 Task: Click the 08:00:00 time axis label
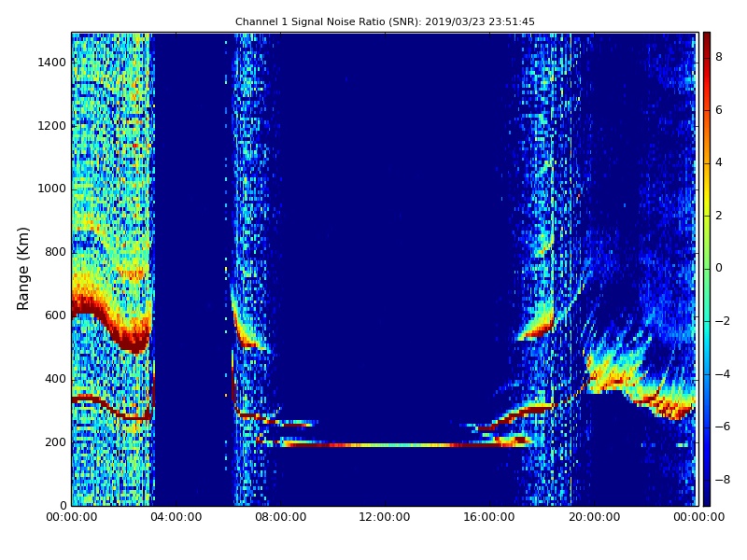pyautogui.click(x=281, y=517)
